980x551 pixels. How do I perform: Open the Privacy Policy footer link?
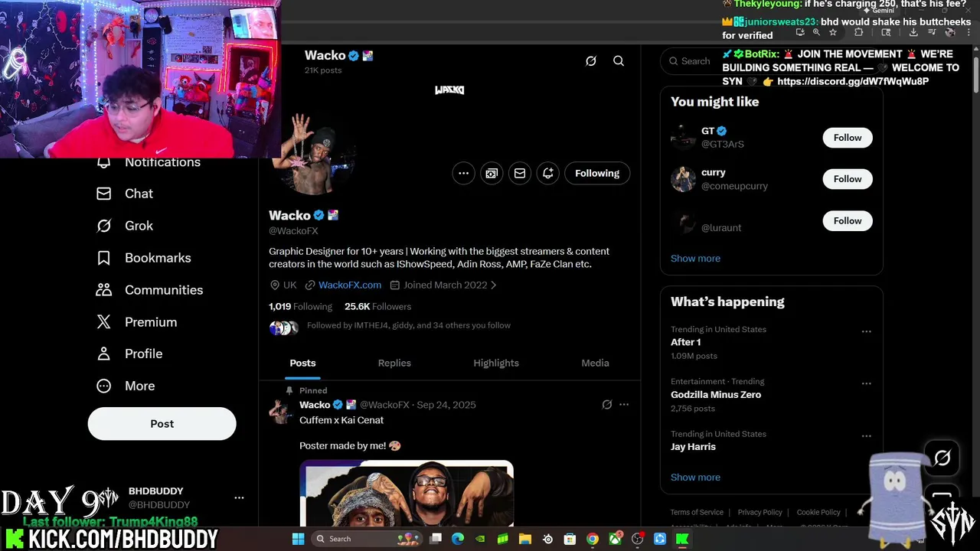(759, 512)
